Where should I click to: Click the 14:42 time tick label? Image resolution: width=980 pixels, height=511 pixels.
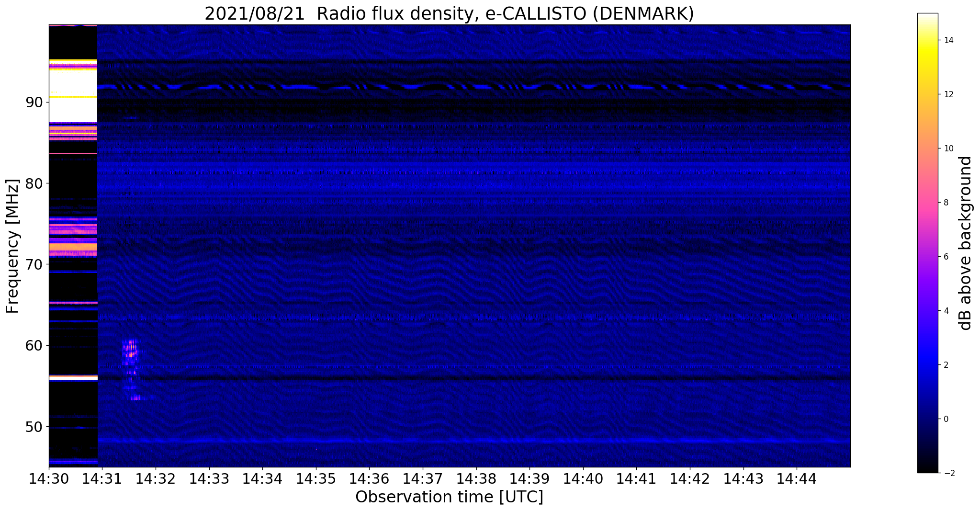(690, 478)
